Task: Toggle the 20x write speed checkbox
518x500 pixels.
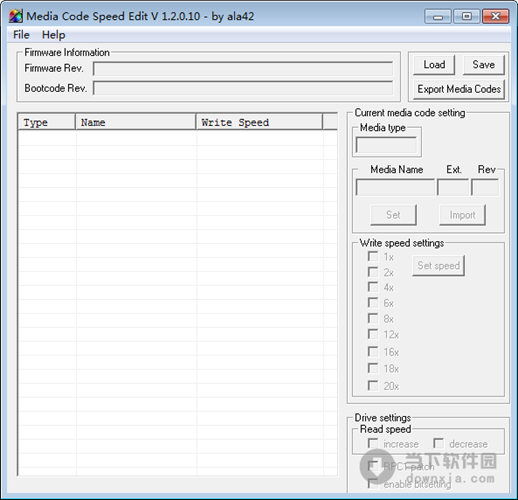Action: [x=373, y=386]
